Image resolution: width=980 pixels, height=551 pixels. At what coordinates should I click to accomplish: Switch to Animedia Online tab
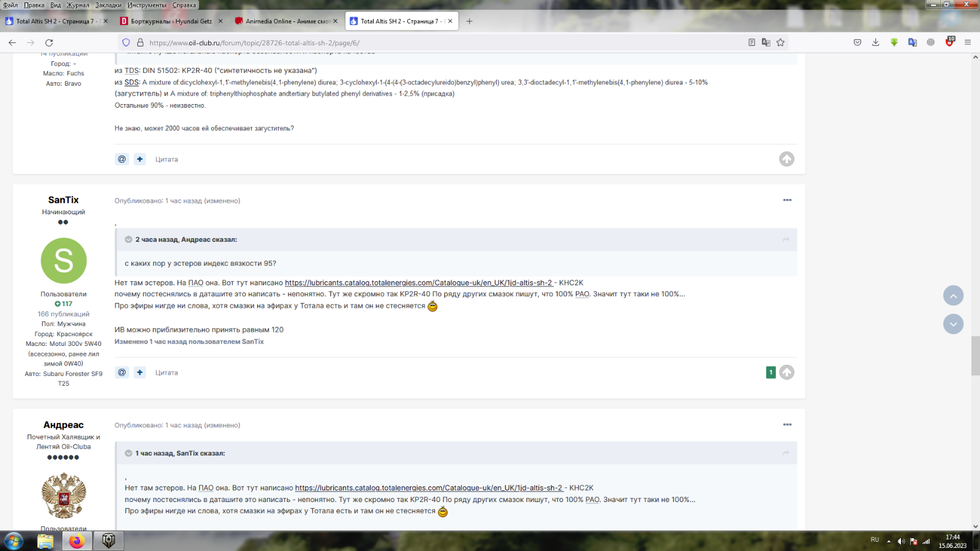[x=285, y=21]
